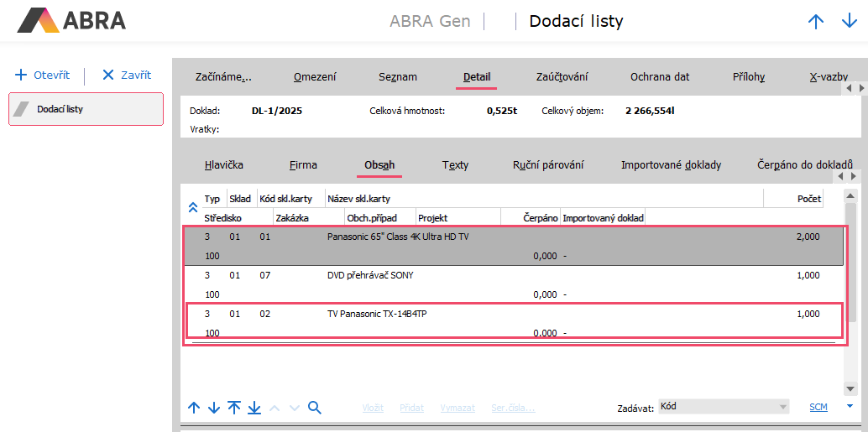Go to next record with header down arrow
Screen dimensions: 868x432
pyautogui.click(x=850, y=22)
